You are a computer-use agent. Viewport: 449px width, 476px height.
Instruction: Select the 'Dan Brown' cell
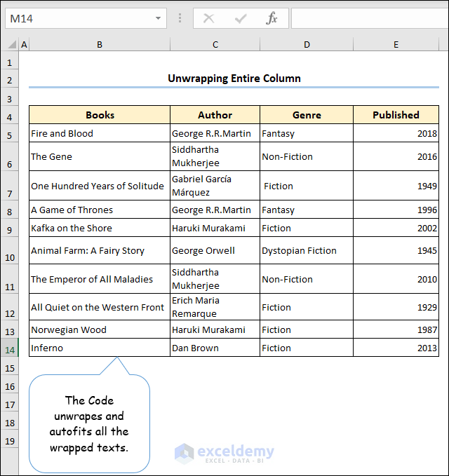[215, 347]
